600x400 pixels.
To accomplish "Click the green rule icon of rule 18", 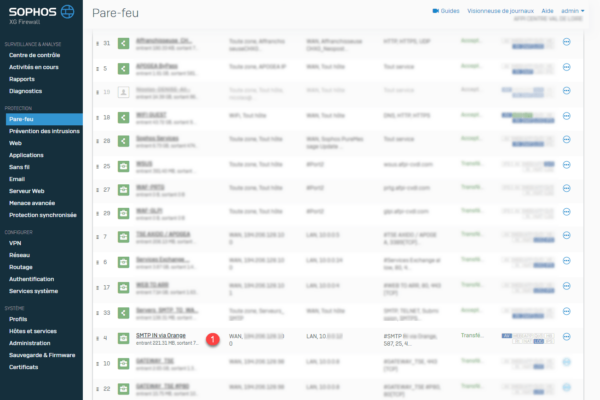I will pos(123,118).
